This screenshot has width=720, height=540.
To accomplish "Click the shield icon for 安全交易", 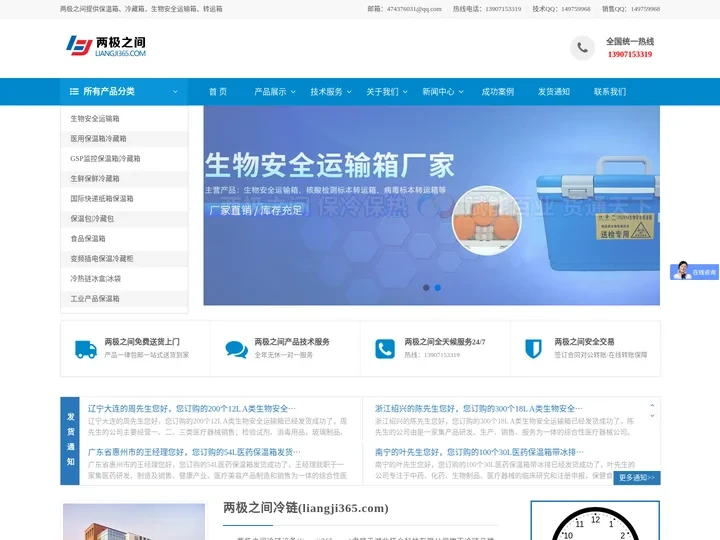I will pyautogui.click(x=533, y=349).
